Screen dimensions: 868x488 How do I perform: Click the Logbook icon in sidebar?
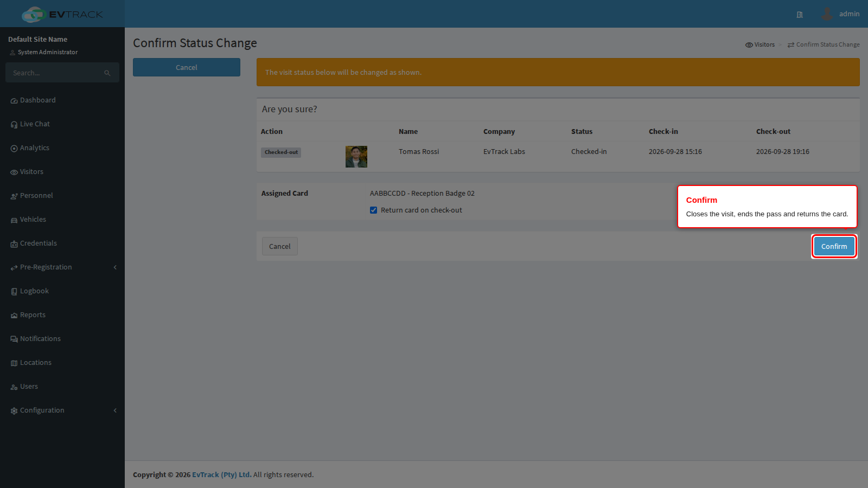(14, 292)
